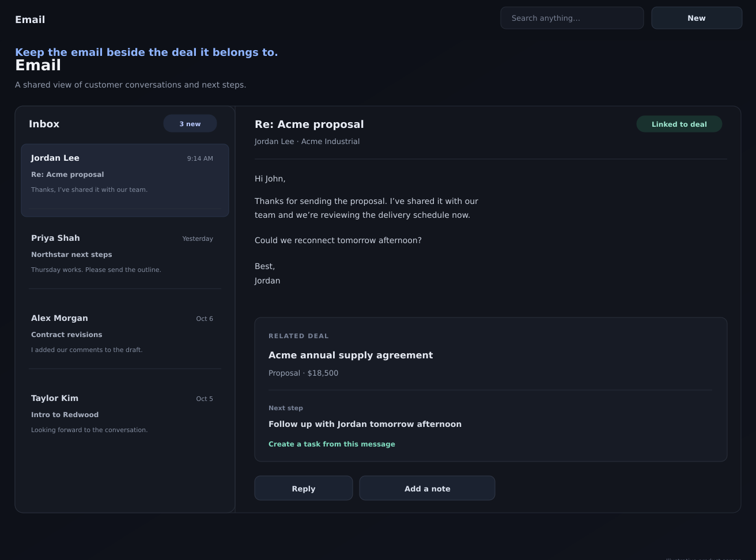Open Jordan Lee's Acme proposal email
The image size is (756, 560).
125,180
